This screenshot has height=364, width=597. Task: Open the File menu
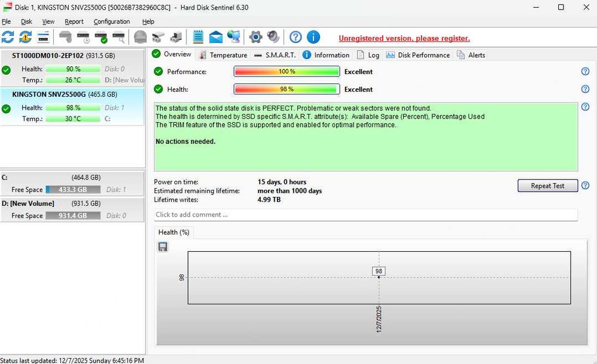pyautogui.click(x=6, y=21)
